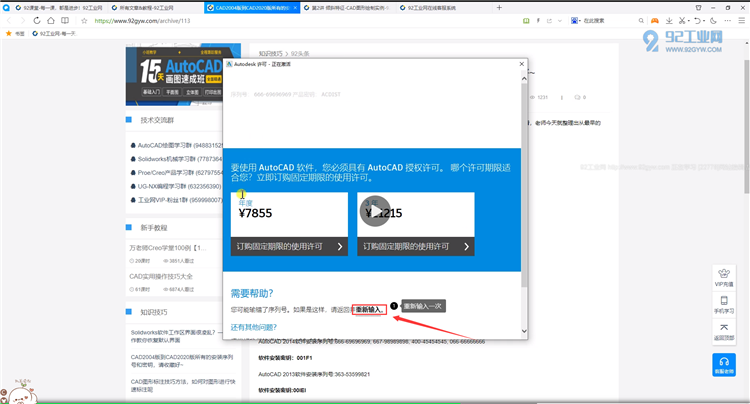Switch to the 所有文章&教程-92工业网 tab
This screenshot has width=750, height=404.
(156, 8)
